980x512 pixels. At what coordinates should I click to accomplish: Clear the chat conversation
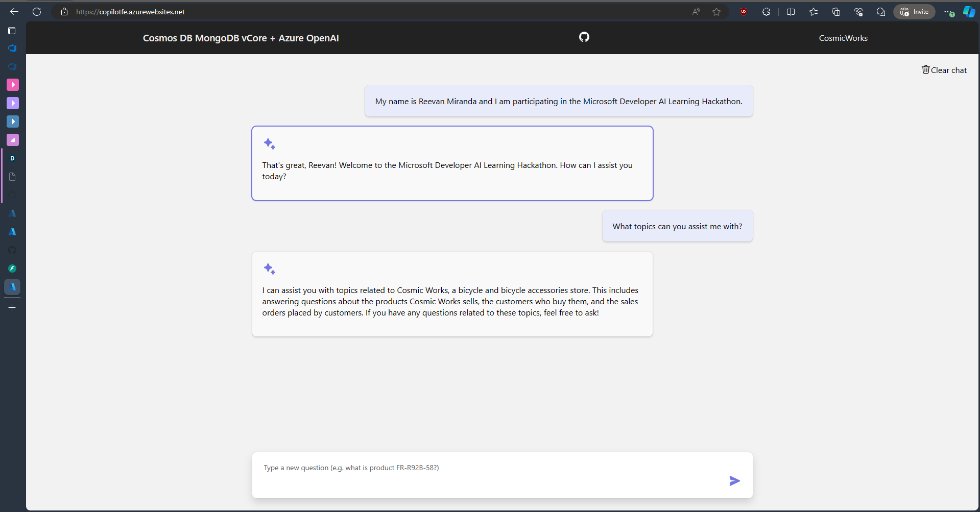944,70
